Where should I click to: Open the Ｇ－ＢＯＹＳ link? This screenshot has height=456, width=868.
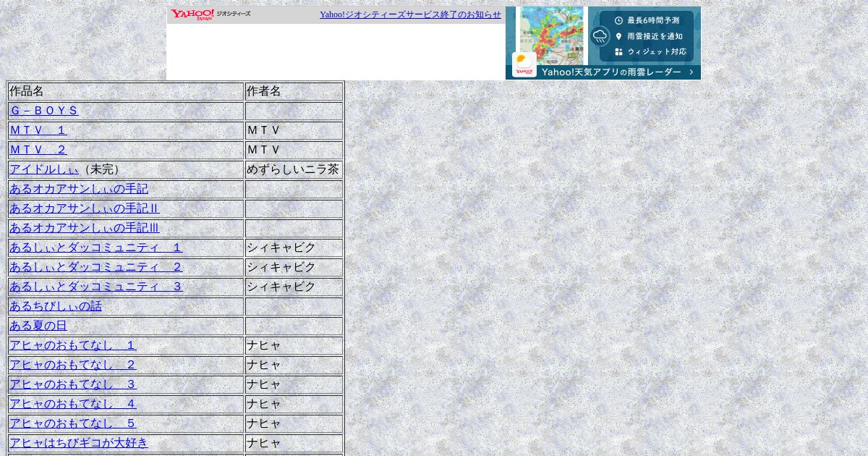click(x=44, y=111)
